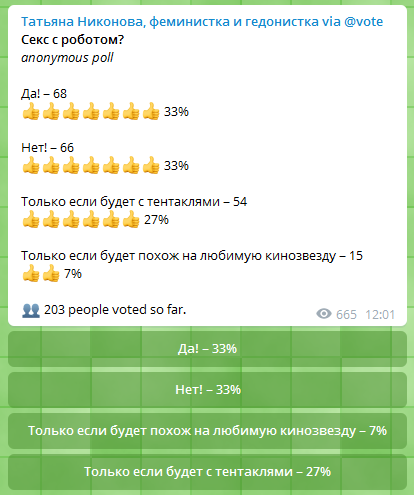
Task: Choose "Только если будет похож на любимую кинозвезду – 7%" button
Action: tap(207, 431)
